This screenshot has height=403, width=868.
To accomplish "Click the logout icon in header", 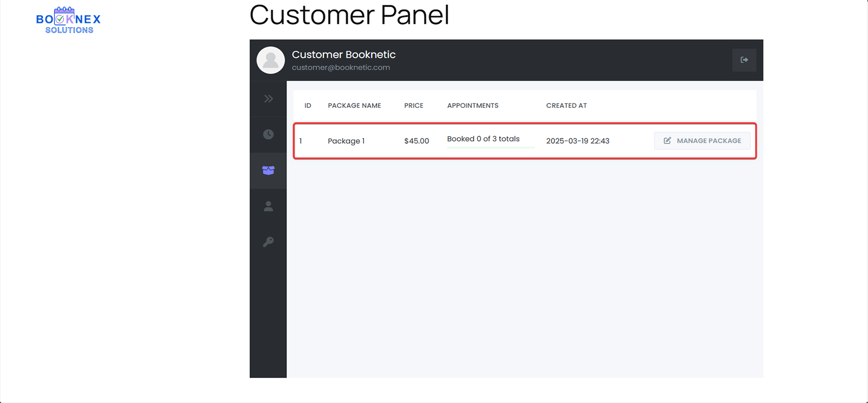I will pos(744,60).
